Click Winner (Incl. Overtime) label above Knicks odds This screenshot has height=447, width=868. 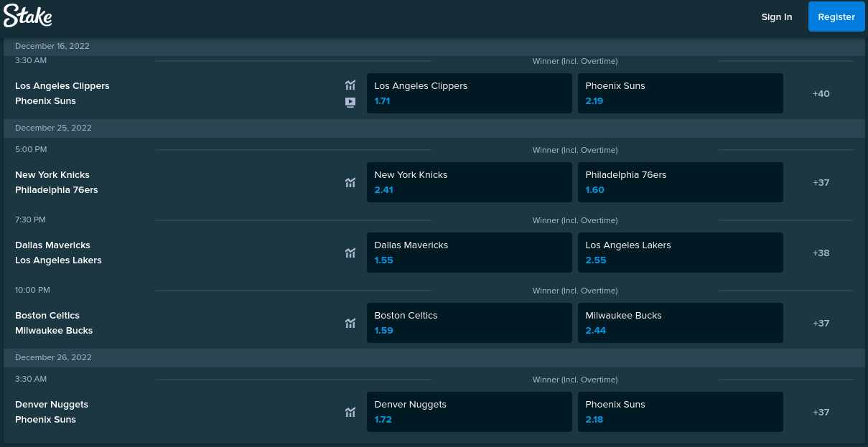575,150
